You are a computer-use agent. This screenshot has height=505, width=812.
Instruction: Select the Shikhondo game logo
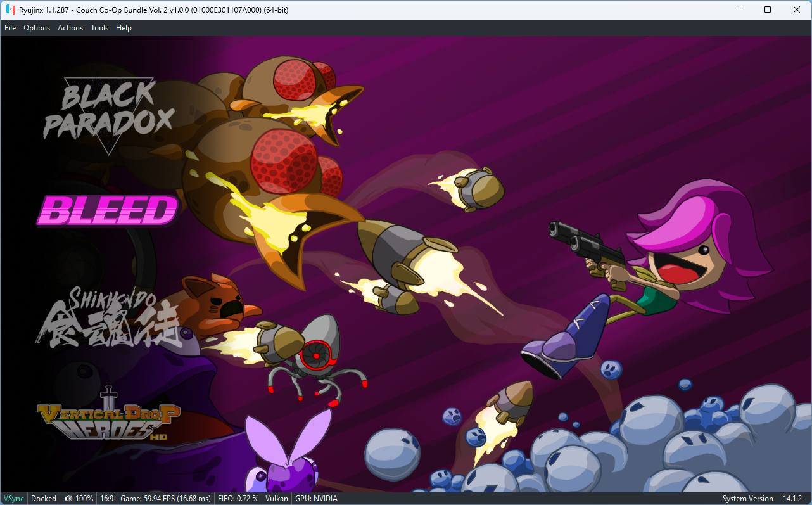[108, 316]
